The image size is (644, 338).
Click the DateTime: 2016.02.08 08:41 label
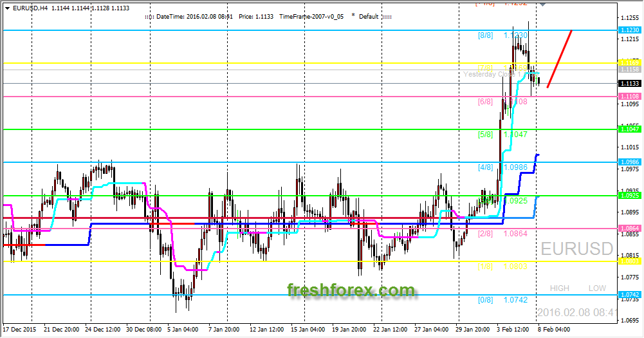tap(195, 17)
